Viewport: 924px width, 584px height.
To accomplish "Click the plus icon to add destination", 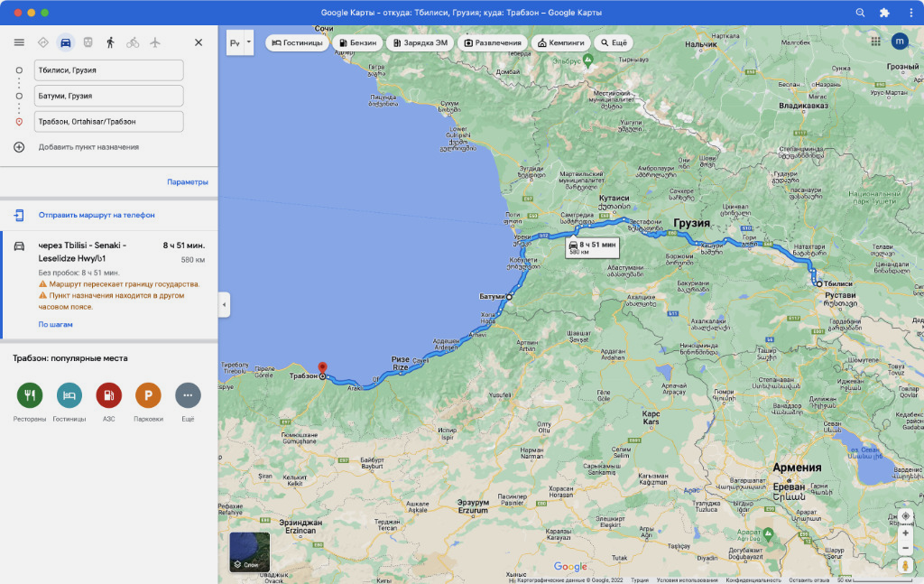I will tap(19, 147).
